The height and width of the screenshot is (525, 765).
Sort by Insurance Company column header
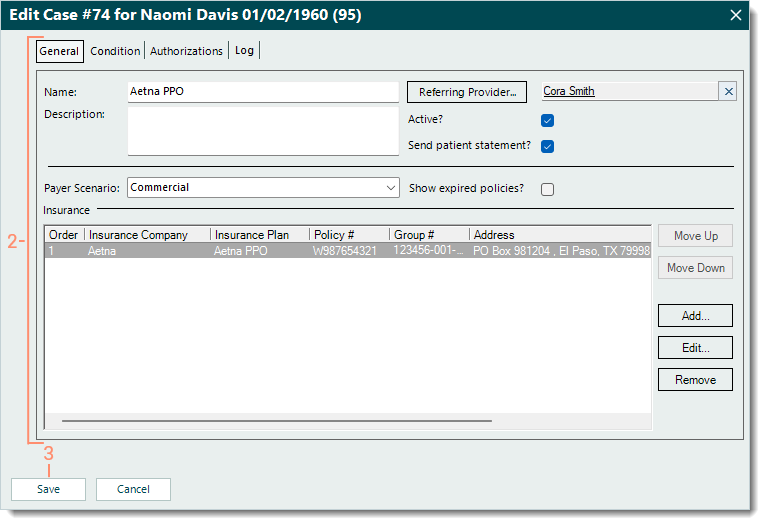pos(147,235)
